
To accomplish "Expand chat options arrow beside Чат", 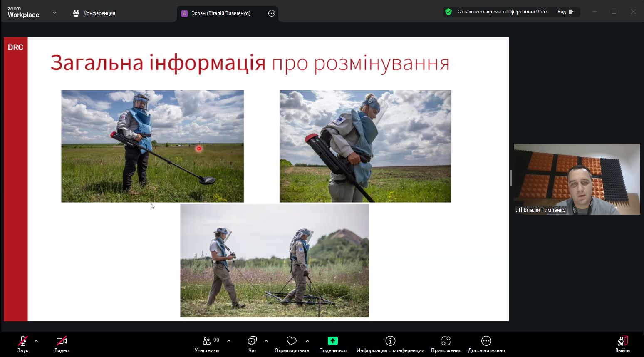I will pyautogui.click(x=266, y=341).
